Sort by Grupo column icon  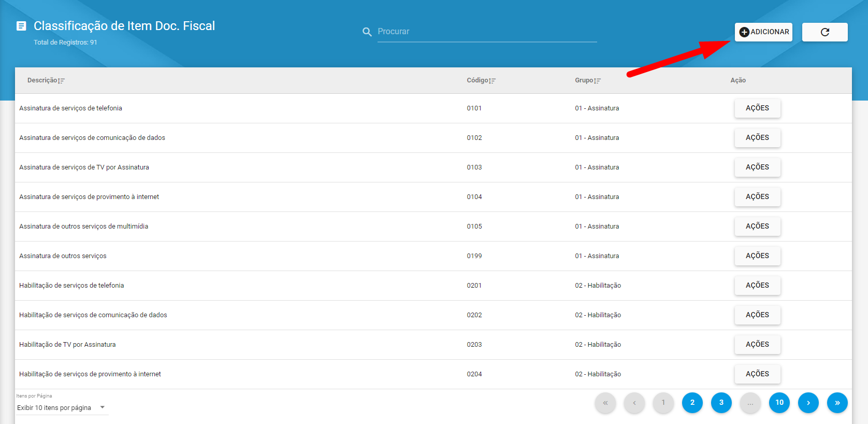598,81
